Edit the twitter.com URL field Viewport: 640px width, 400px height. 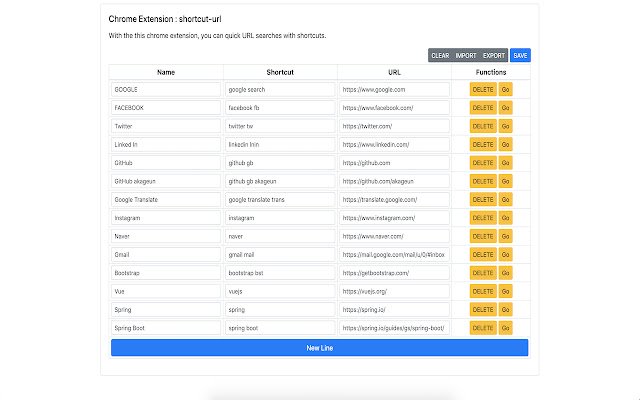pyautogui.click(x=394, y=126)
